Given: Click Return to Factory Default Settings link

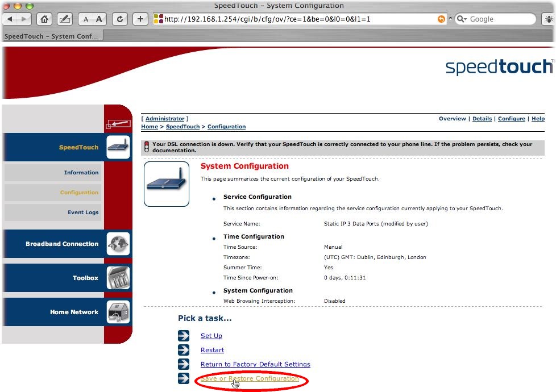Looking at the screenshot, I should pos(255,364).
